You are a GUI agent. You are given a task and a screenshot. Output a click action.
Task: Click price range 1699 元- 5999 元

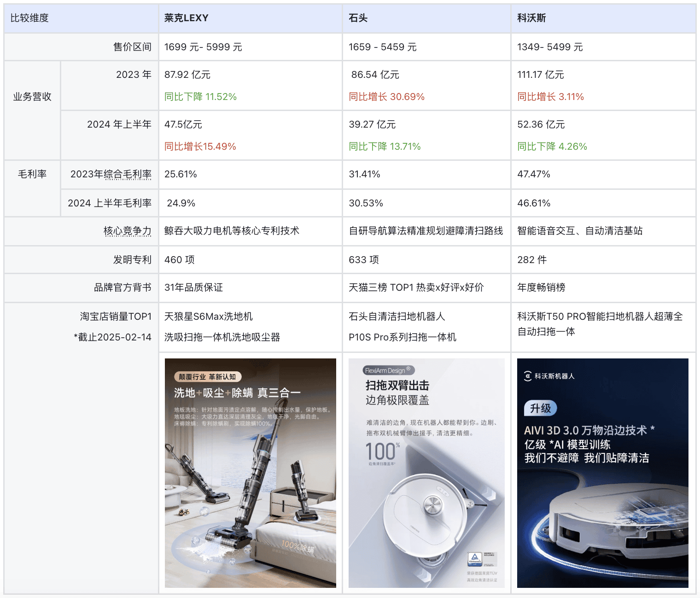tap(203, 47)
